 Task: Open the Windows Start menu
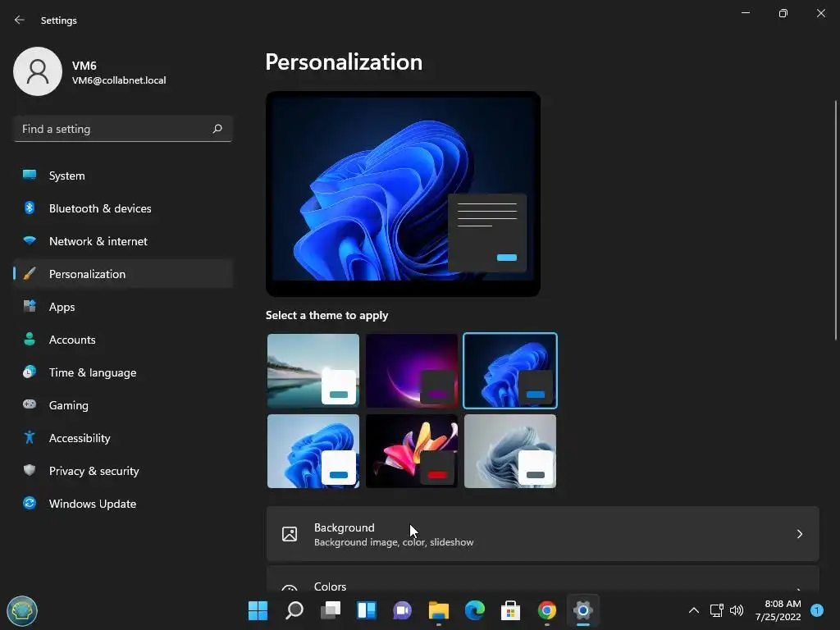coord(258,610)
